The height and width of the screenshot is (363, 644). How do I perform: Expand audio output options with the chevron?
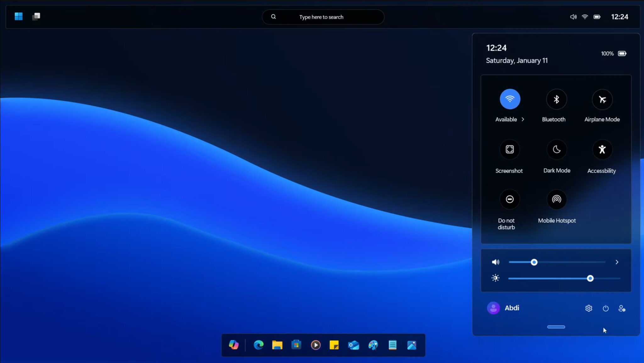[617, 262]
